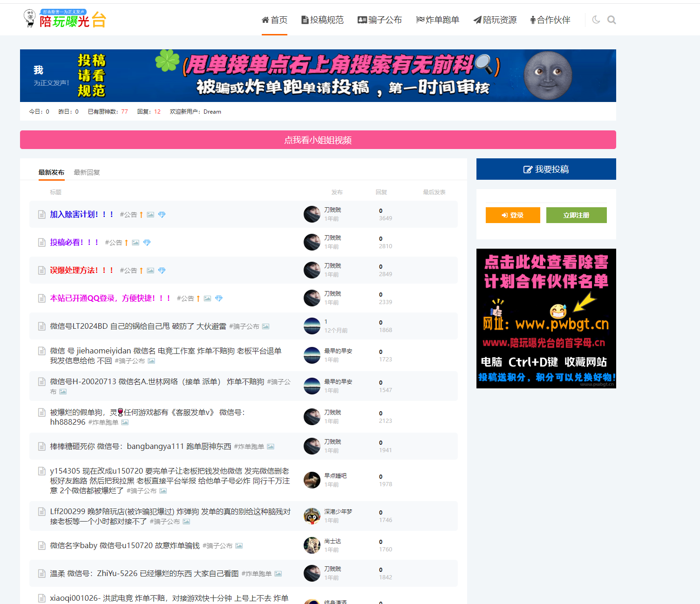This screenshot has width=700, height=604.
Task: Click the document icon beside 棒棒糖砸死你 post
Action: pyautogui.click(x=41, y=446)
